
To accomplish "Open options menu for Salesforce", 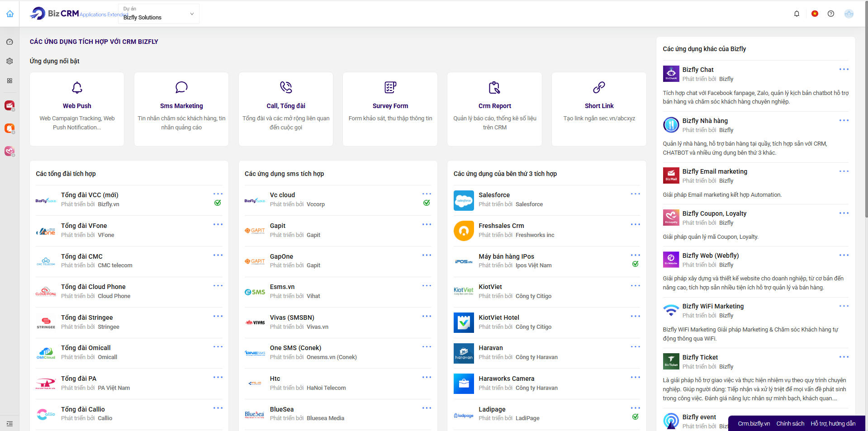I will (636, 194).
